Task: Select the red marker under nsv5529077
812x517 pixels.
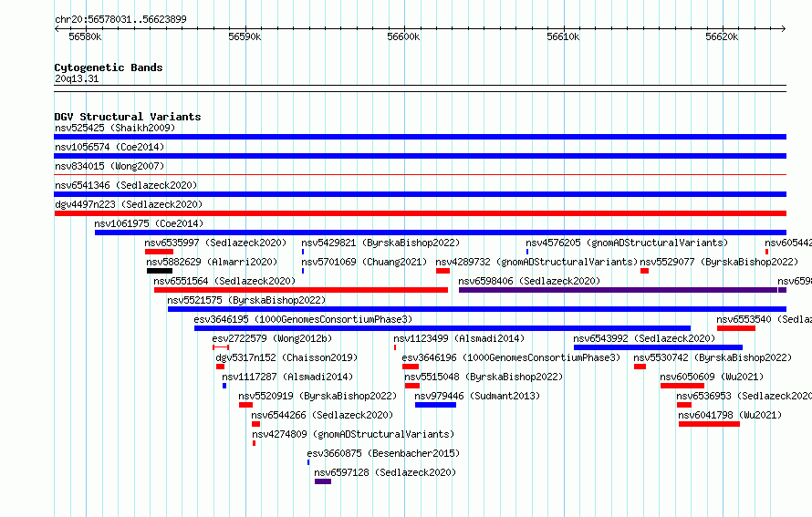Action: point(644,271)
